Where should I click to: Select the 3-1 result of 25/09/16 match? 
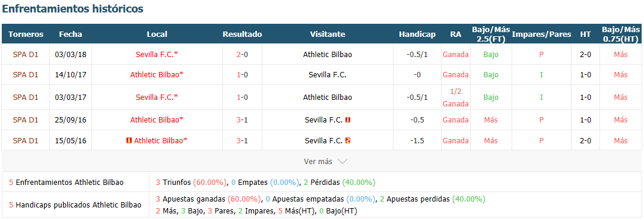[242, 120]
